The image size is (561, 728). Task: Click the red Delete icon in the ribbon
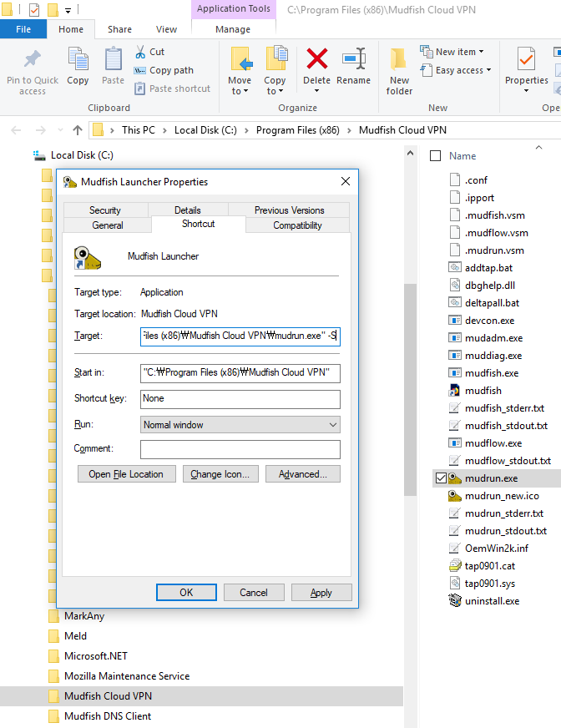click(316, 60)
